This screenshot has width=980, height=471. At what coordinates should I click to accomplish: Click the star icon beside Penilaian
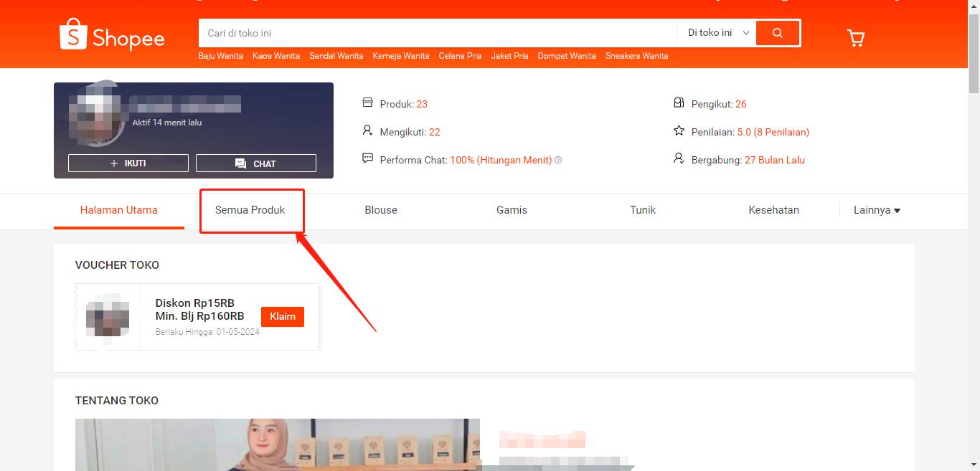click(x=678, y=130)
